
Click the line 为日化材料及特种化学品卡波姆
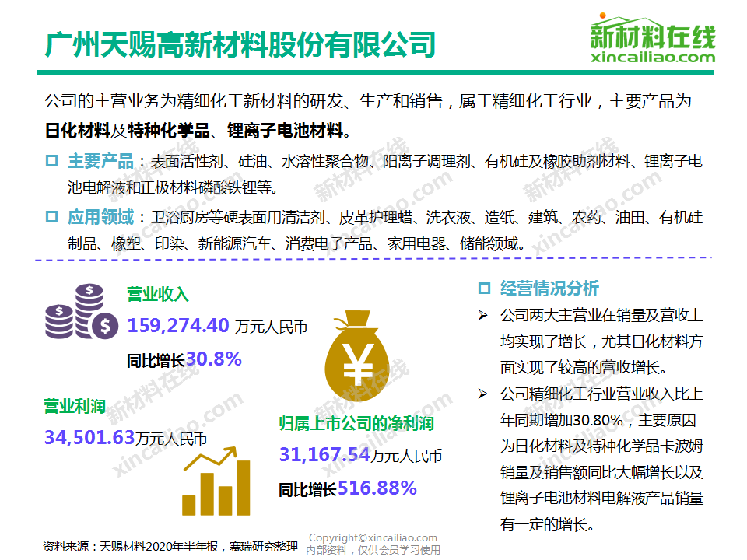[601, 446]
